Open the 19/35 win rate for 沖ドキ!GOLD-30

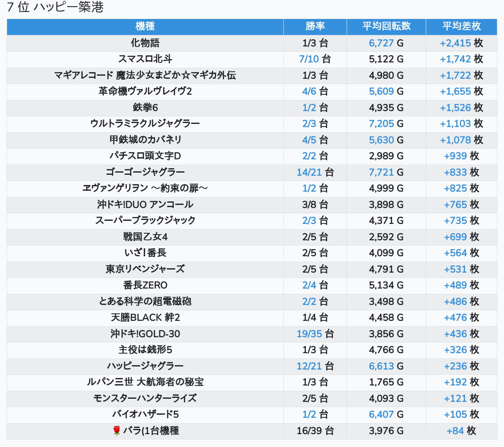point(309,334)
